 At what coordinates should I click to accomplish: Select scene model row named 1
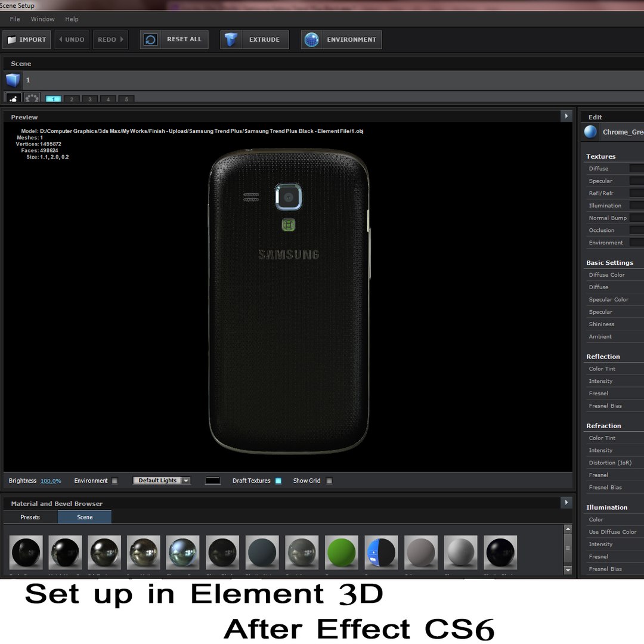tap(324, 80)
